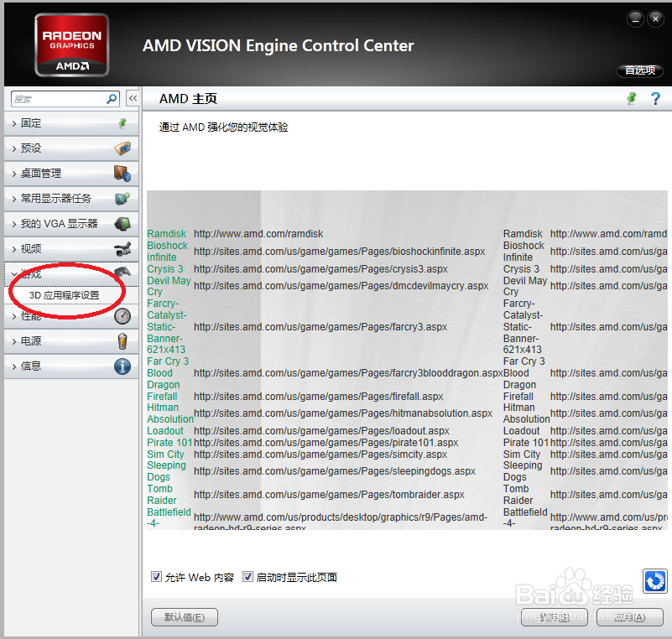Collapse the sidebar with double-arrow button
This screenshot has height=639, width=672.
tap(133, 98)
